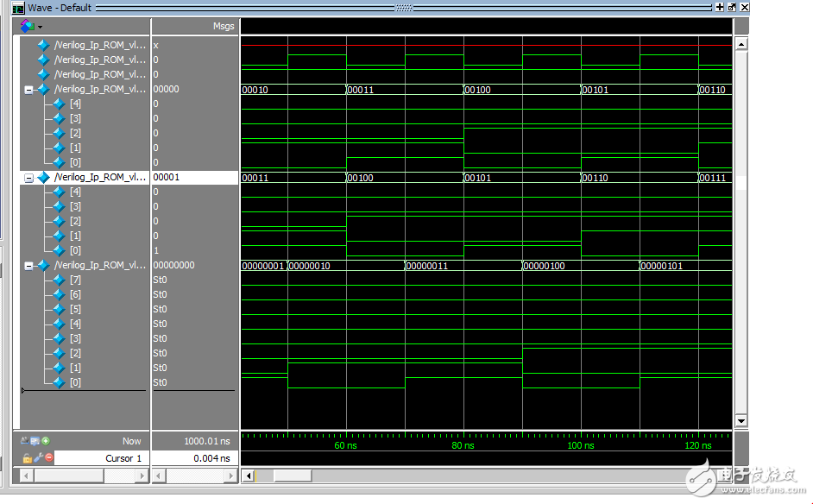The height and width of the screenshot is (504, 813).
Task: Click the green add cursor icon
Action: (47, 441)
